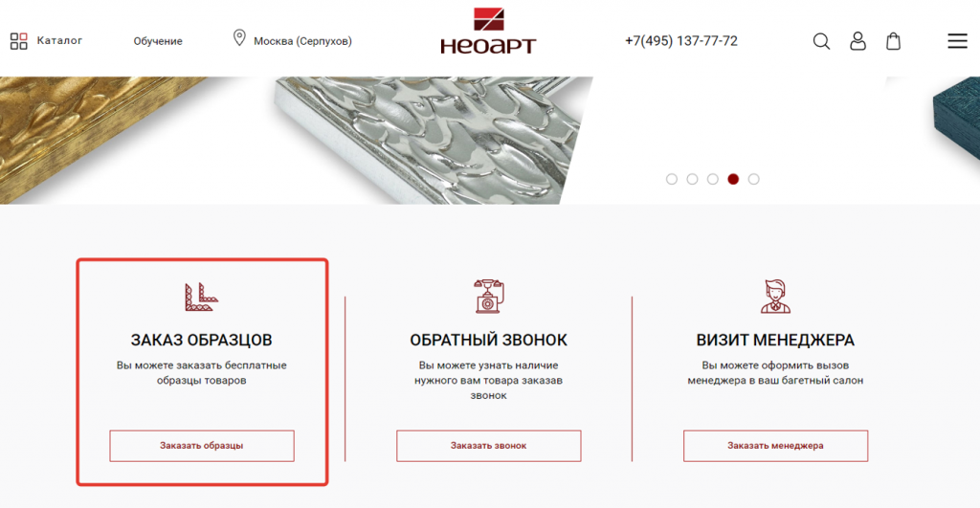Open the Каталог menu
This screenshot has height=508, width=980.
click(59, 40)
